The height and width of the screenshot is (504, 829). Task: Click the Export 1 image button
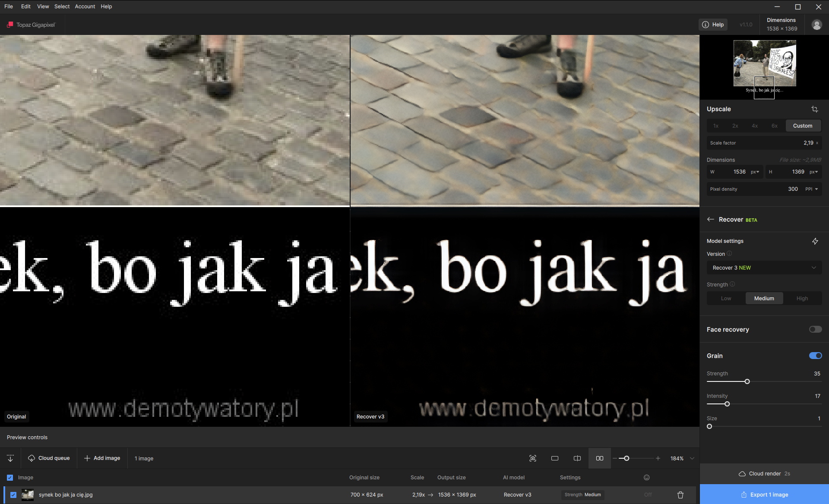pyautogui.click(x=764, y=495)
